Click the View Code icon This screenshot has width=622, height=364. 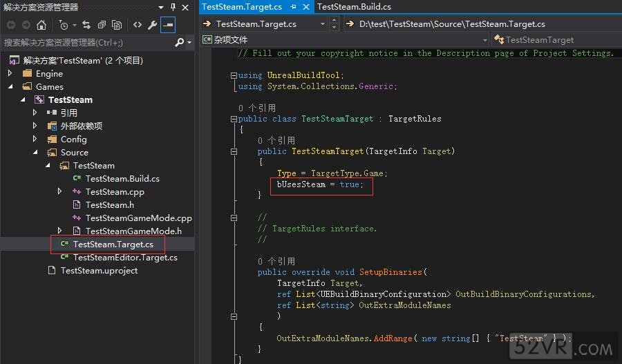pyautogui.click(x=138, y=25)
